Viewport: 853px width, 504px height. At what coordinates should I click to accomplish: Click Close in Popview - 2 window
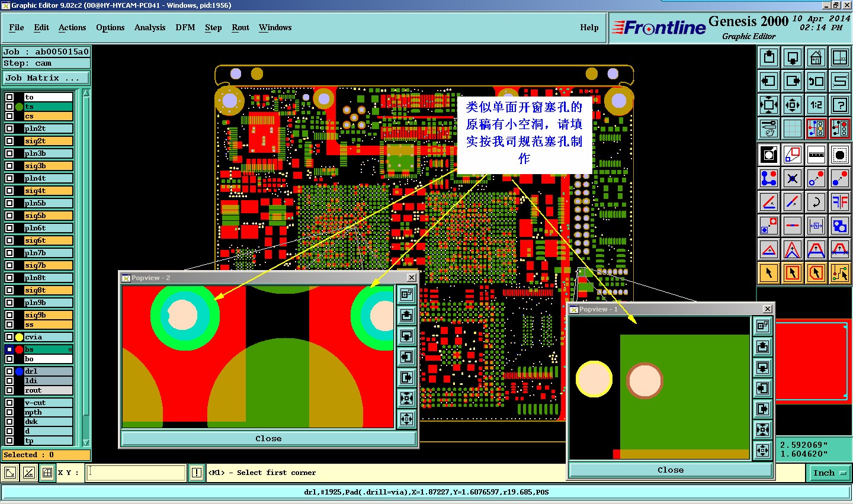pos(268,439)
